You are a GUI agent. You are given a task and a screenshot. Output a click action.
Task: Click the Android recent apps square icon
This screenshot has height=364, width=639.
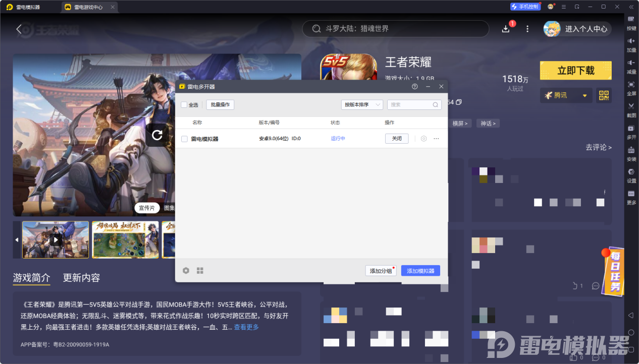tap(631, 349)
